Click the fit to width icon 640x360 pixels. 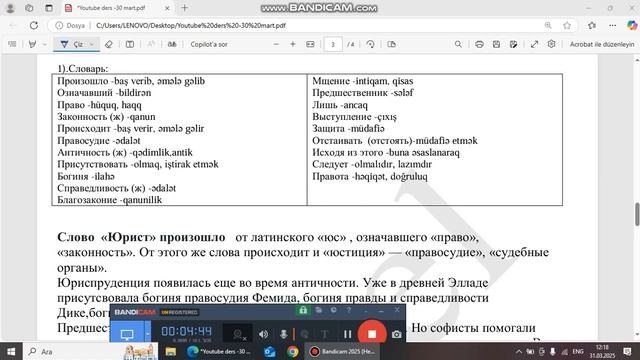pos(310,44)
